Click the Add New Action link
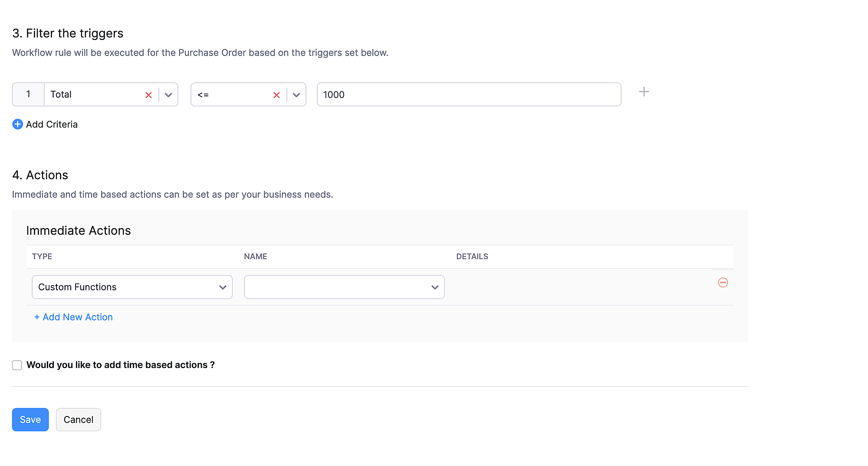Screen dimensions: 868x466 pos(73,317)
